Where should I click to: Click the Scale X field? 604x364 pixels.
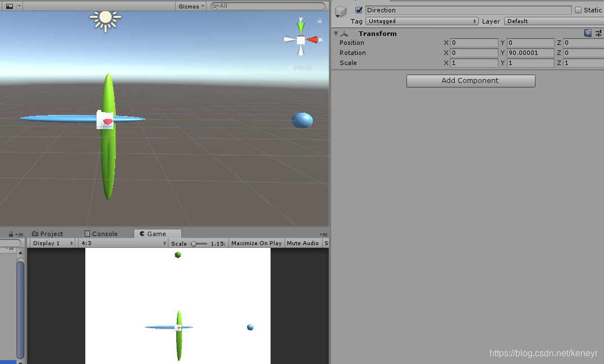(474, 63)
